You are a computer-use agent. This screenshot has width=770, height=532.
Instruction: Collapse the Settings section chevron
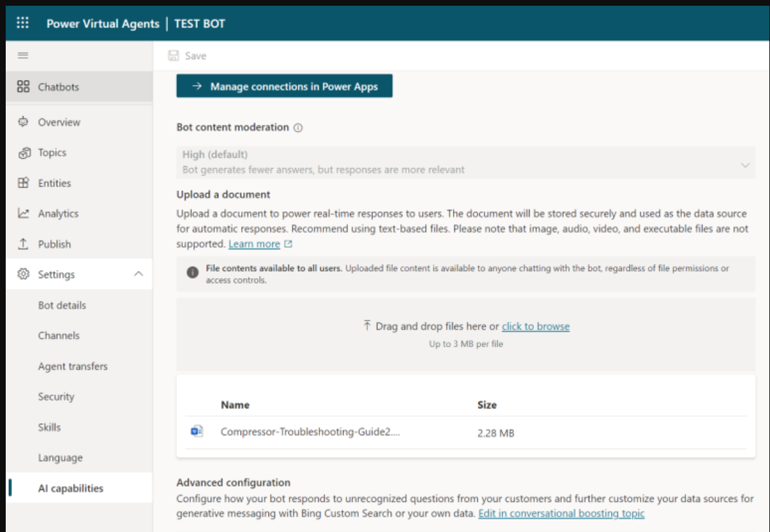pyautogui.click(x=138, y=274)
